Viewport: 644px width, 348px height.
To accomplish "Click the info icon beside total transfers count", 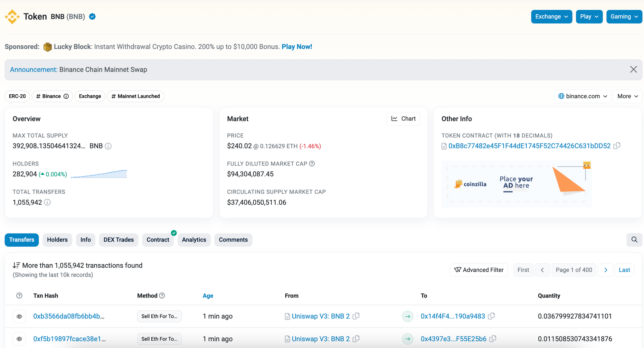I will pyautogui.click(x=47, y=202).
